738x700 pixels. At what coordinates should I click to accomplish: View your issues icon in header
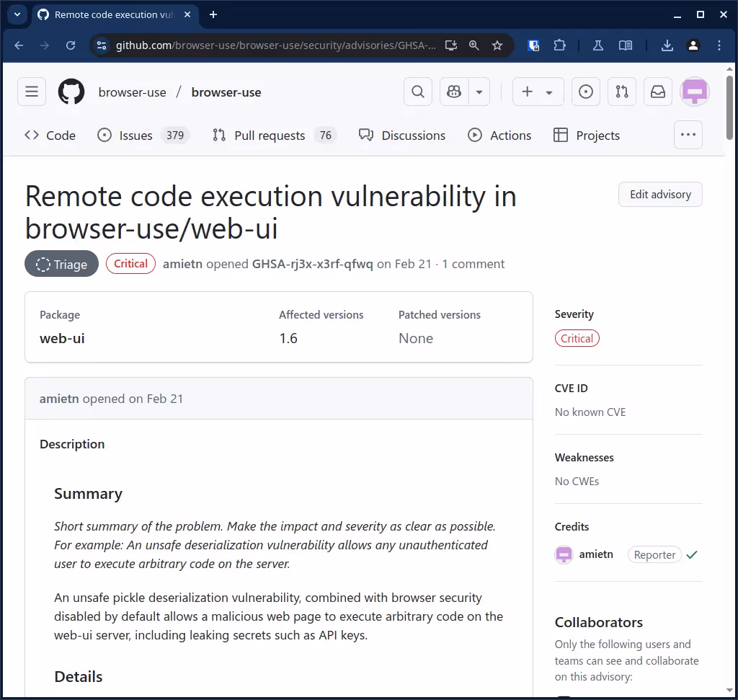click(x=585, y=92)
